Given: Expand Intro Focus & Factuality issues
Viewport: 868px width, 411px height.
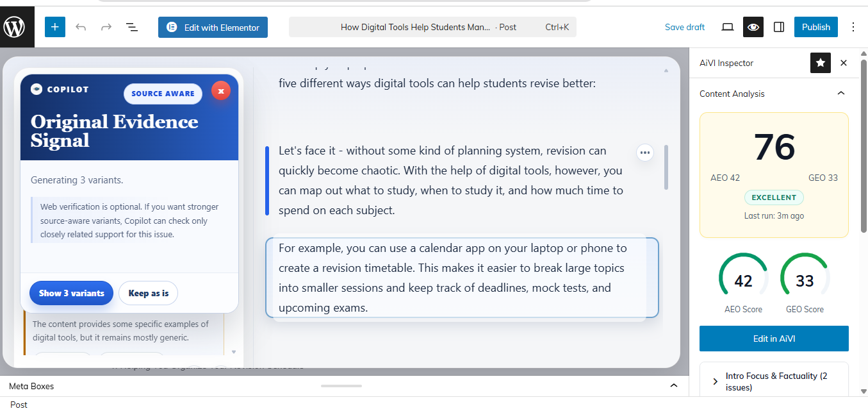Looking at the screenshot, I should [x=774, y=382].
